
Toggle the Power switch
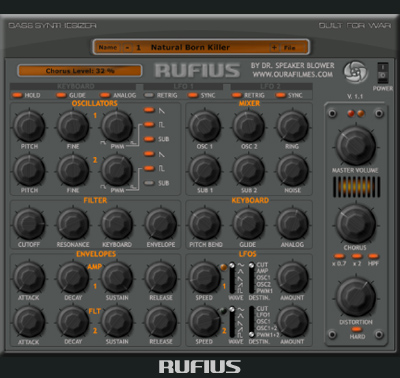coord(382,72)
